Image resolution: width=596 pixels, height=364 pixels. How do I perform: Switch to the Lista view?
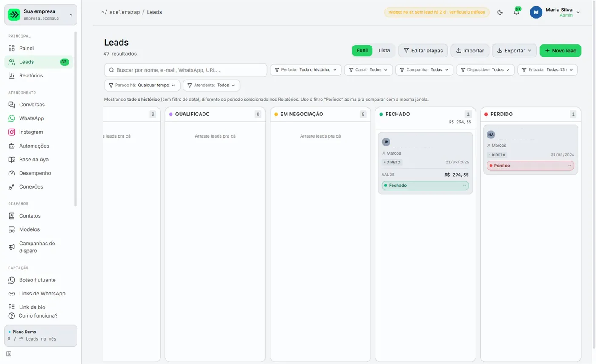[x=384, y=50]
